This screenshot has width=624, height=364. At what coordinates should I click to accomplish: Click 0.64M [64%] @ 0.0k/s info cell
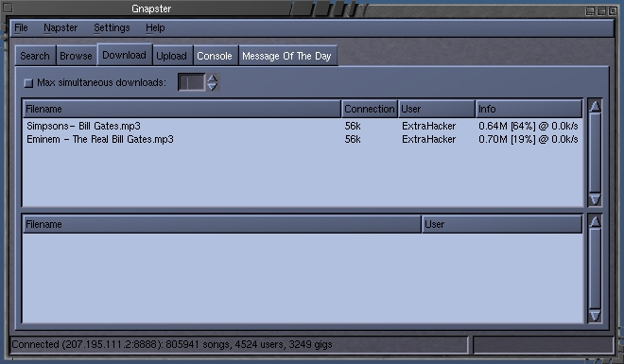(x=529, y=126)
